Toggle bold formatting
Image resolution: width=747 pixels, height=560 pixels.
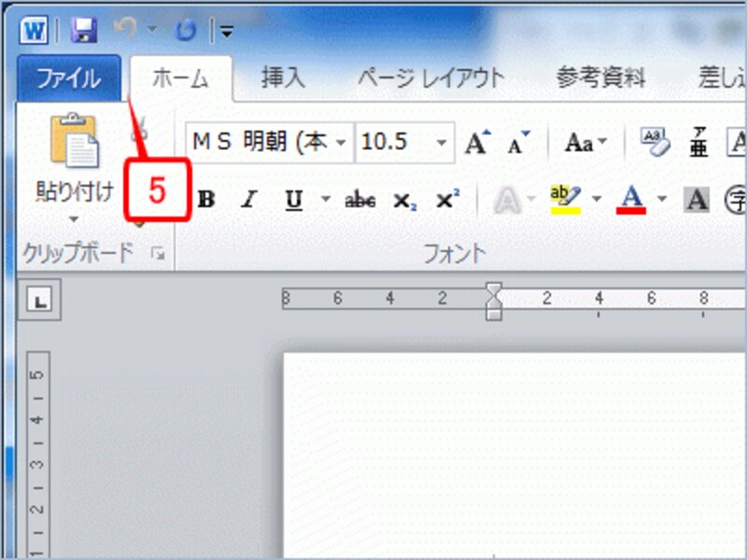point(207,199)
